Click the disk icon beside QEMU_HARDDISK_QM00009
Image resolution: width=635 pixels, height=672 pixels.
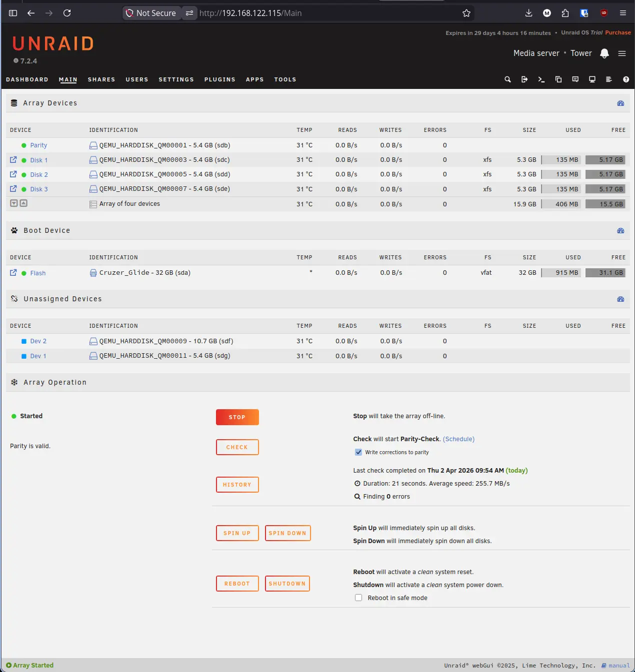point(93,341)
